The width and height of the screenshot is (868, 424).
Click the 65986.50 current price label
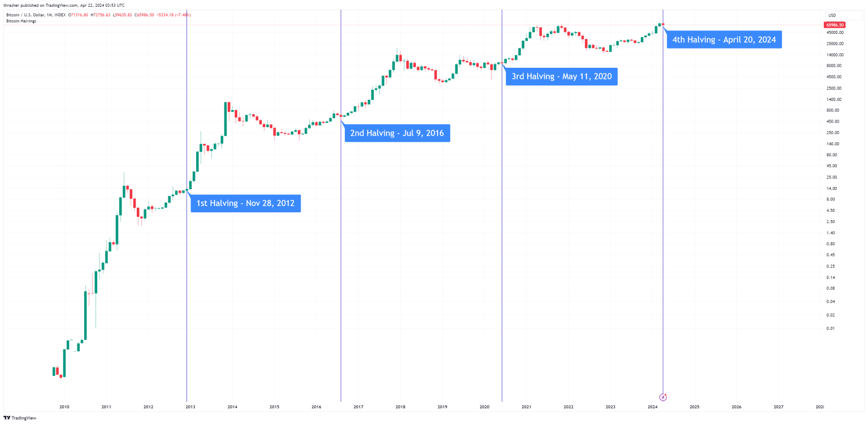click(x=835, y=25)
